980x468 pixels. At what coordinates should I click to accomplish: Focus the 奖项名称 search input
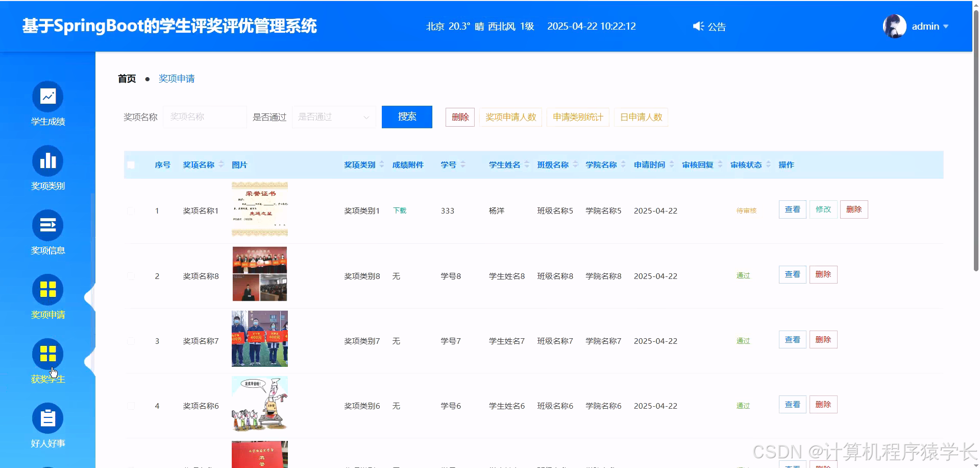pyautogui.click(x=205, y=117)
